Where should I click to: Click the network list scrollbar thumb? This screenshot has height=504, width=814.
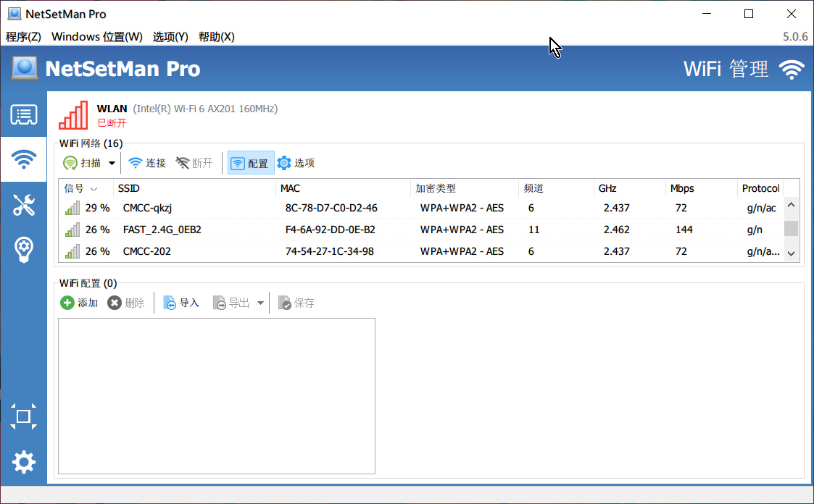point(791,228)
